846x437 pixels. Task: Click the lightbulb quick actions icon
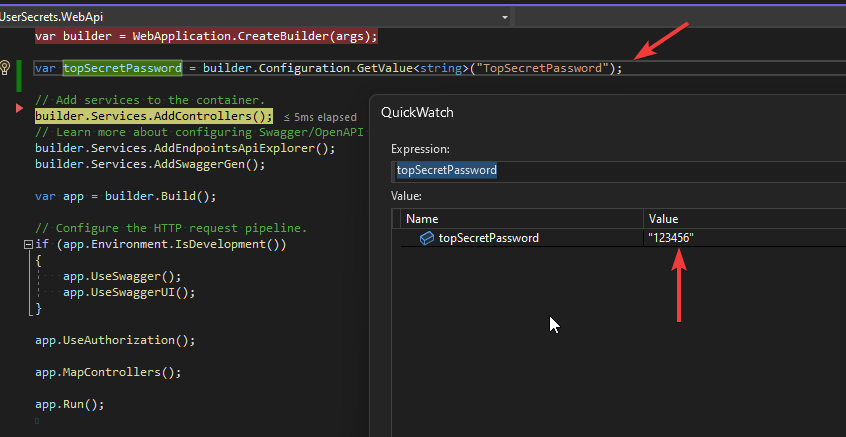[x=5, y=68]
